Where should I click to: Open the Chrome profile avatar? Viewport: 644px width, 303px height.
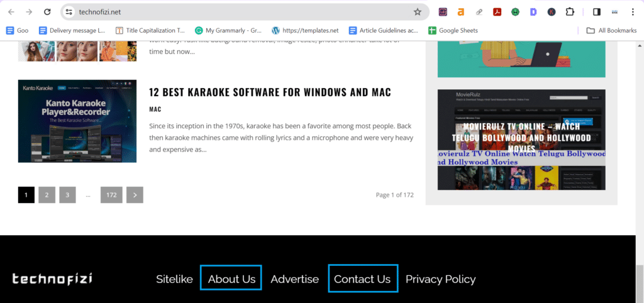[615, 12]
